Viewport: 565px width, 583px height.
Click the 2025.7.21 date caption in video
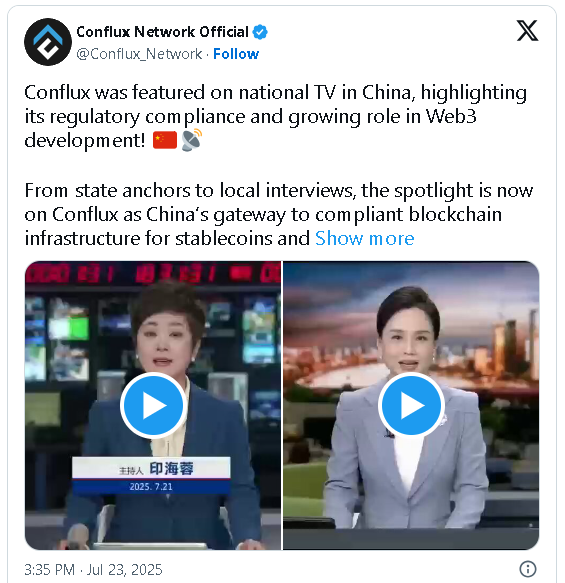151,487
